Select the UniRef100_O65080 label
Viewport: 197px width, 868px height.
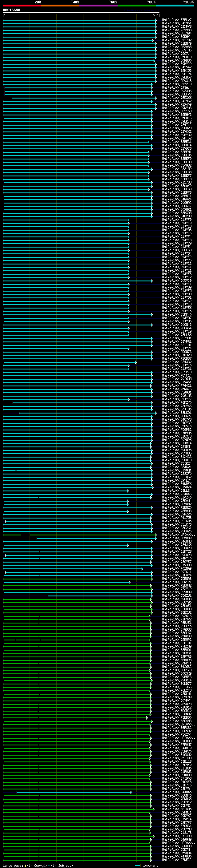point(176,538)
